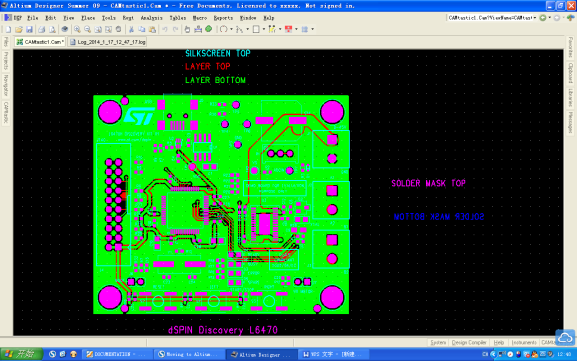Screen dimensions: 578x361
Task: Click the Design Compiler status bar button
Action: 469,343
